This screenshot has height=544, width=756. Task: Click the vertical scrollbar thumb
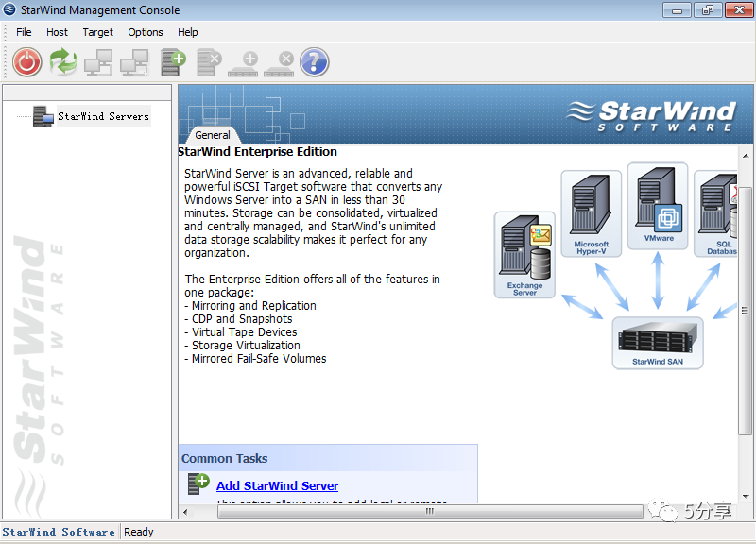pos(746,311)
